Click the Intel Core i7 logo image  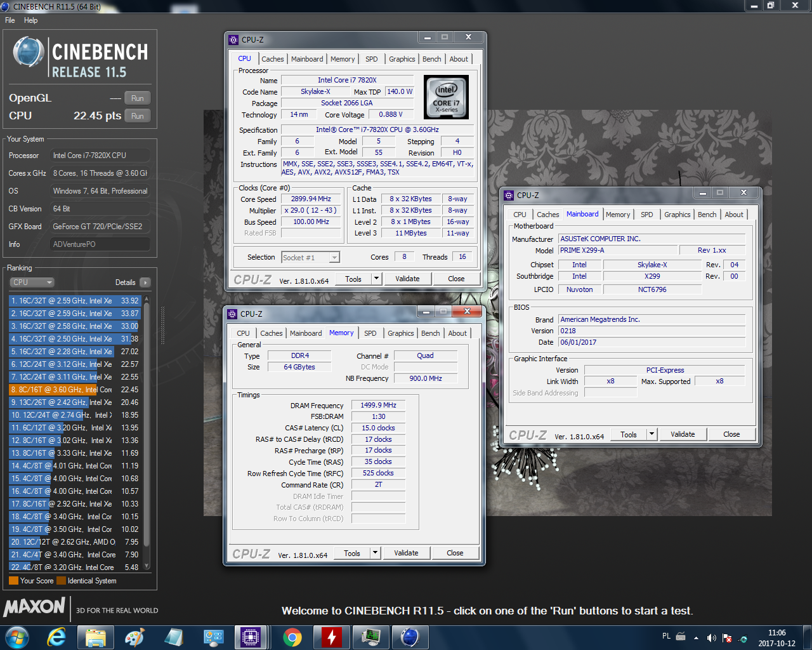point(446,97)
